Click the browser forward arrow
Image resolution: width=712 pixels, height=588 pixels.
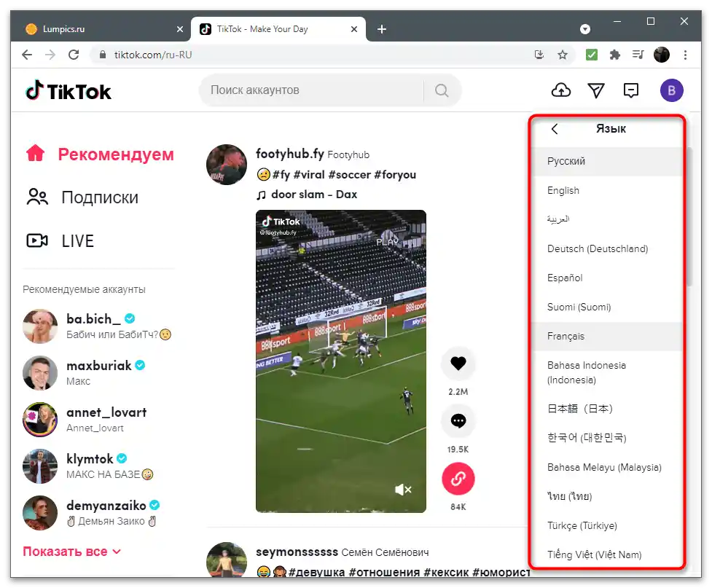50,55
